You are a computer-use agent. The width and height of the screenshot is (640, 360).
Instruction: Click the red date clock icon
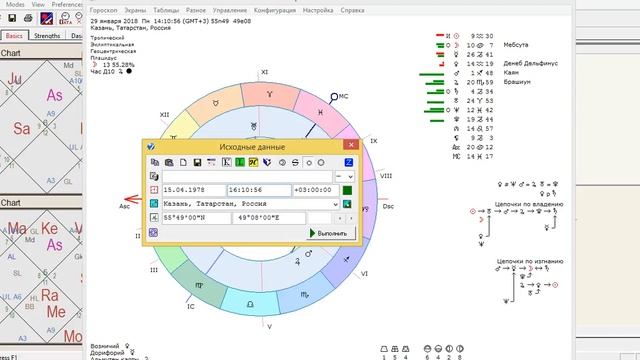point(154,190)
